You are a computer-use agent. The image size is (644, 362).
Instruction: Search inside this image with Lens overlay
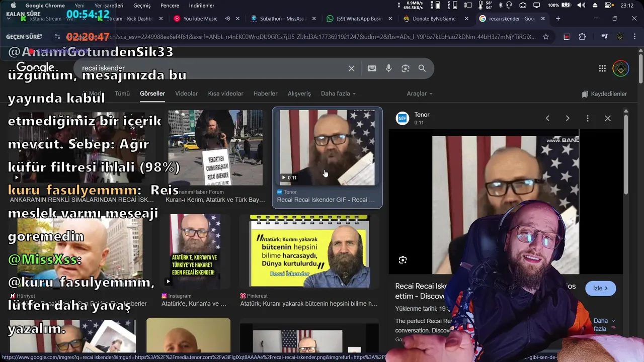tap(403, 260)
